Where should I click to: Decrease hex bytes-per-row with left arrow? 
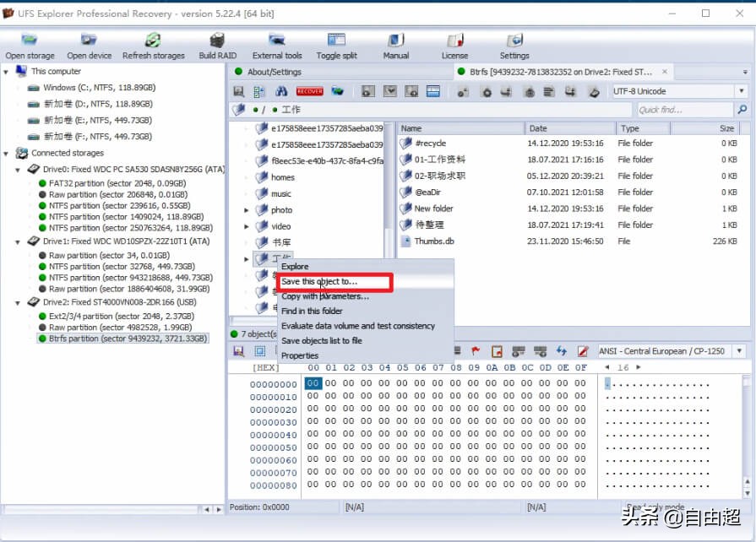(x=607, y=367)
